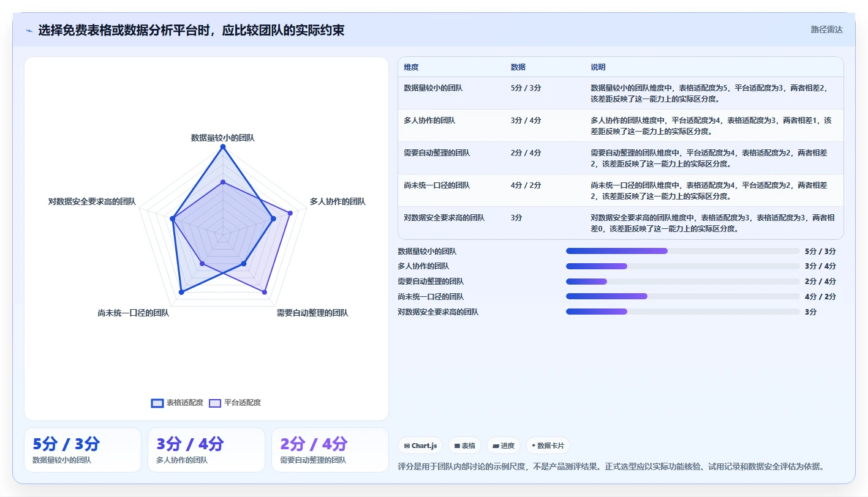This screenshot has height=497, width=868.
Task: Click table cell 3分 / 4分 in 数据 column
Action: point(526,120)
